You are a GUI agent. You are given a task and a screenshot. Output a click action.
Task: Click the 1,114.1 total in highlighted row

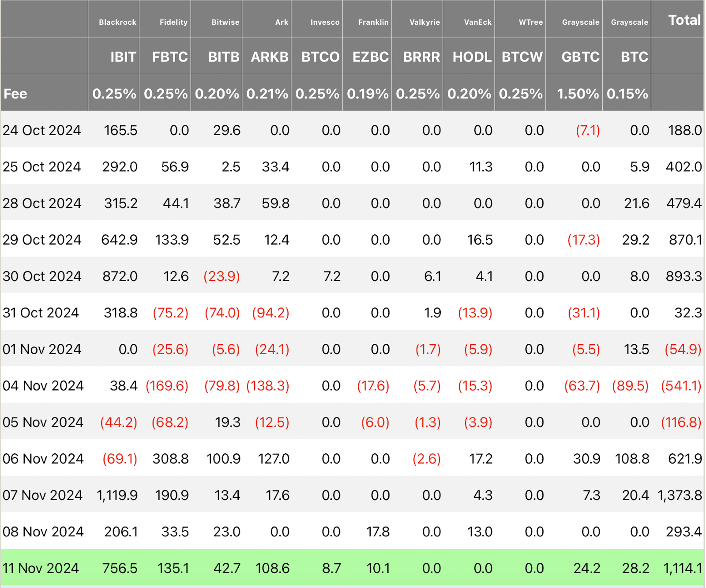pos(682,568)
